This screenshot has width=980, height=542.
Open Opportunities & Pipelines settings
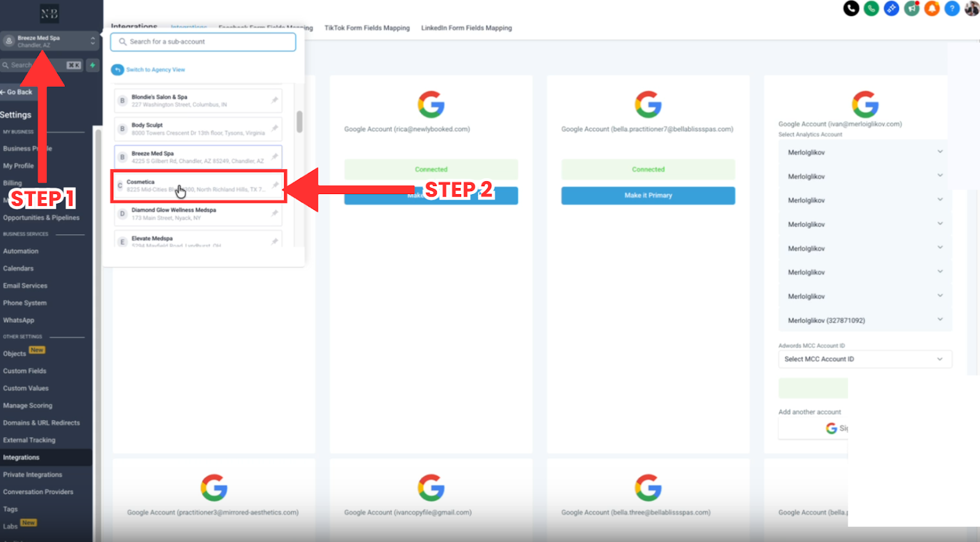point(41,218)
